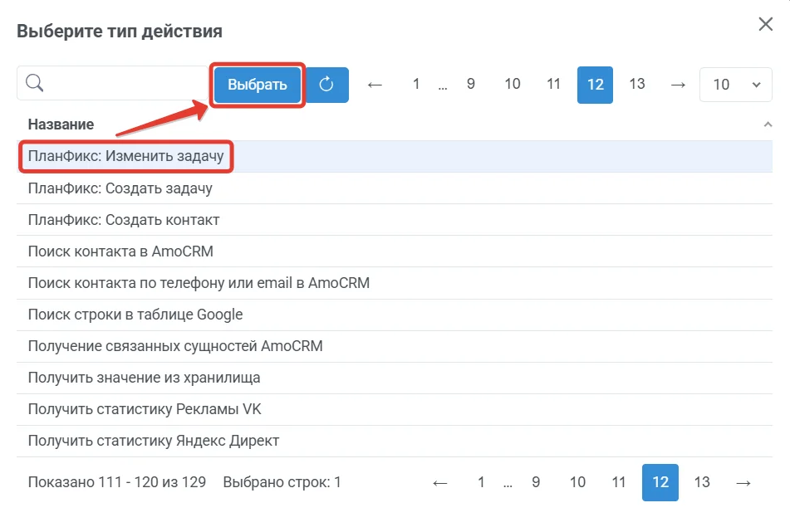
Task: Click the bottom pagination ellipsis
Action: pos(508,485)
